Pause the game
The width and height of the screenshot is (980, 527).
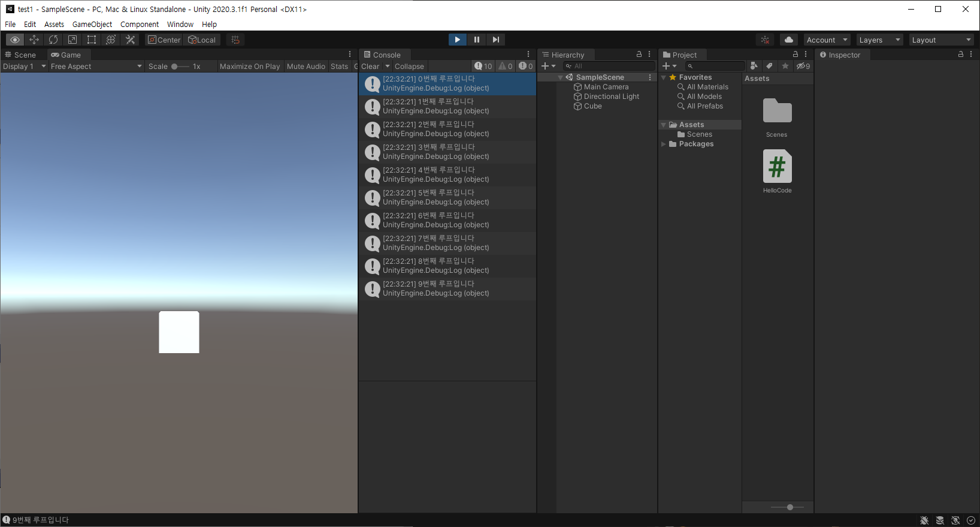click(477, 40)
